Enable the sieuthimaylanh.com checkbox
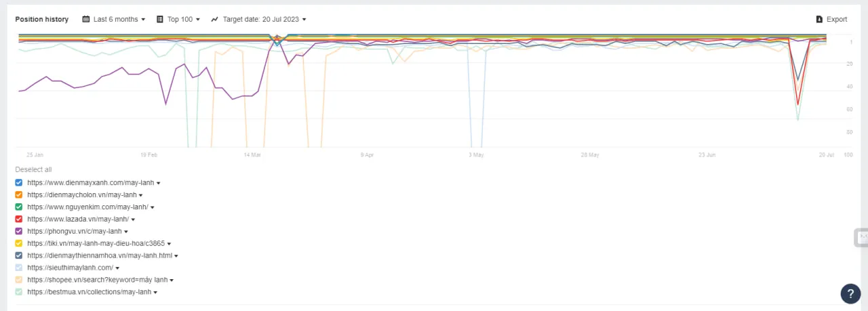 click(19, 268)
